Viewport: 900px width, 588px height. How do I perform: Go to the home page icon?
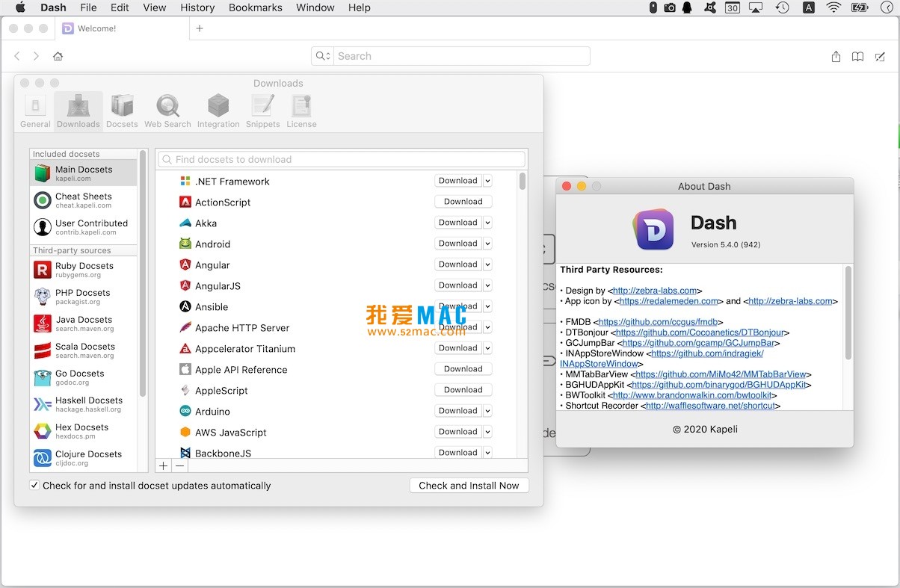coord(58,56)
